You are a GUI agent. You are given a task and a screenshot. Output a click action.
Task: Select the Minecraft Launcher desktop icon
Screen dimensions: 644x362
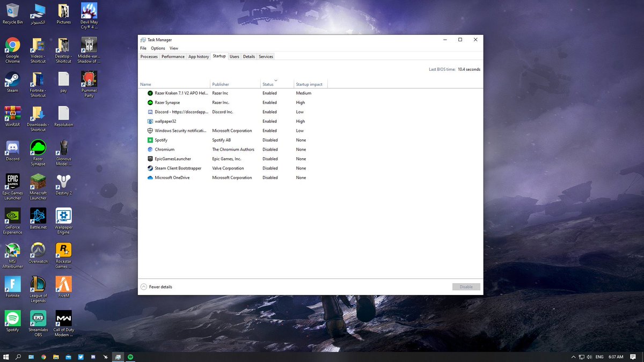pos(38,187)
